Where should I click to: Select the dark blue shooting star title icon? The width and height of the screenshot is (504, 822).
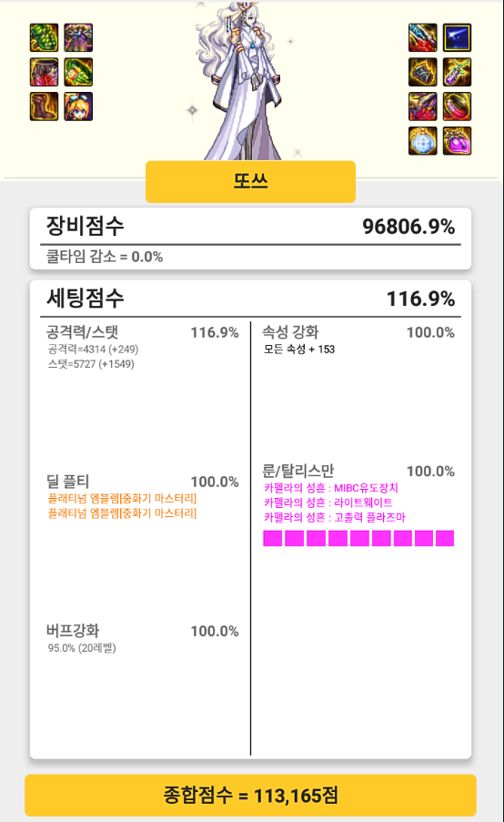click(458, 37)
